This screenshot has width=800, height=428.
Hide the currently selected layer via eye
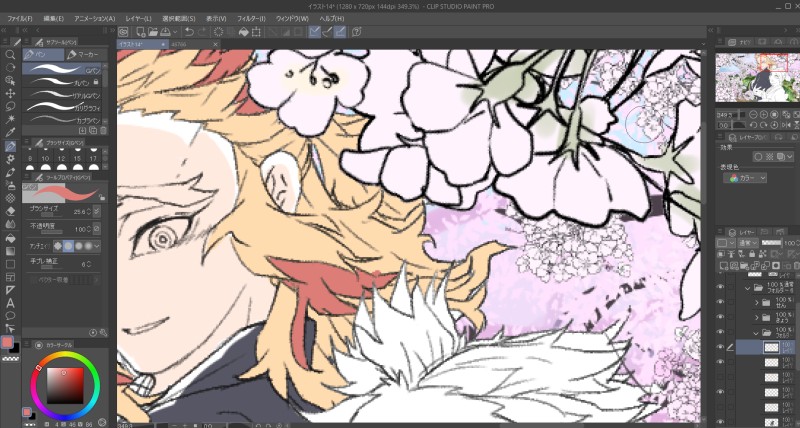tap(720, 347)
